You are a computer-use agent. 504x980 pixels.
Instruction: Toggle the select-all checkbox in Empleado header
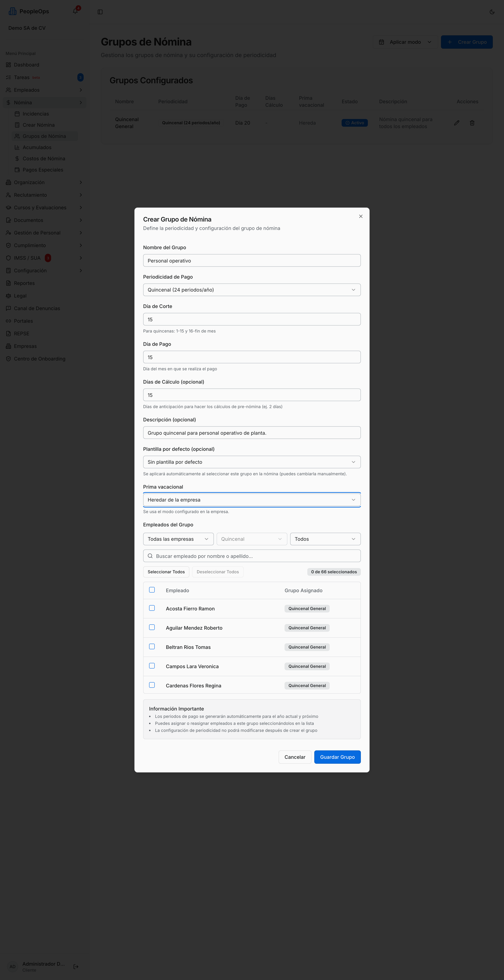tap(152, 590)
